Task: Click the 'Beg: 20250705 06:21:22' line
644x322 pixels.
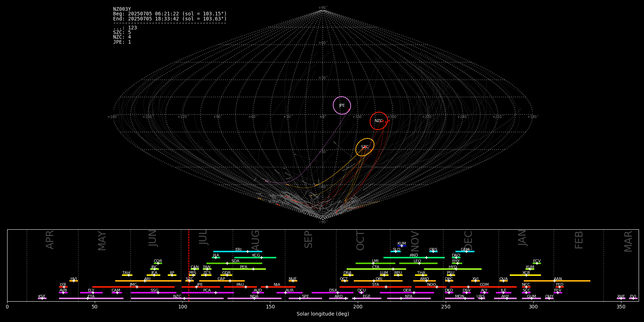Action: click(x=170, y=14)
